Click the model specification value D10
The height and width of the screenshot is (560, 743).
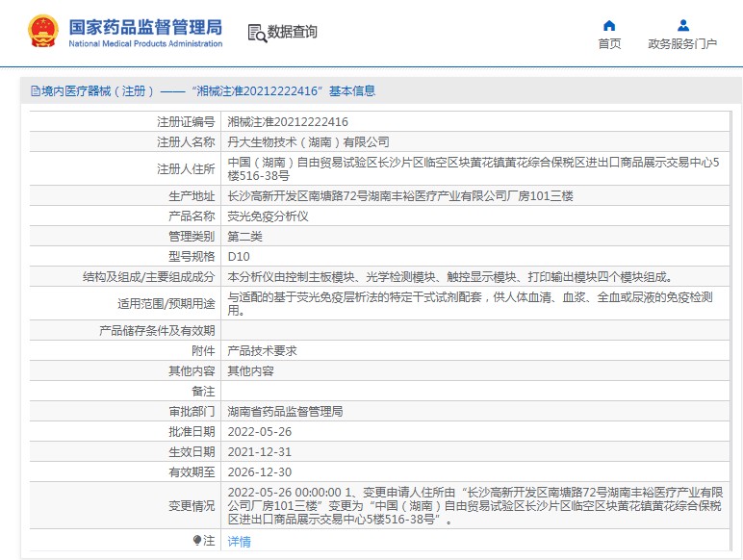[238, 257]
